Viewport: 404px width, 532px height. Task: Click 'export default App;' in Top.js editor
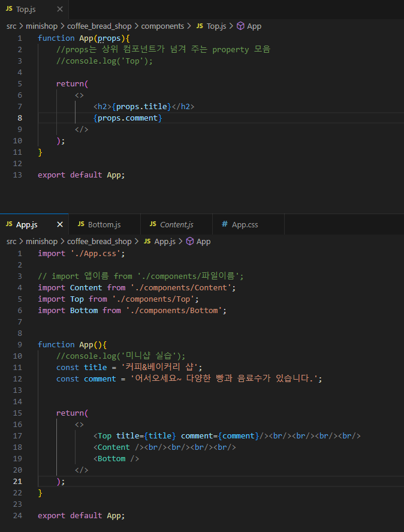pyautogui.click(x=81, y=175)
